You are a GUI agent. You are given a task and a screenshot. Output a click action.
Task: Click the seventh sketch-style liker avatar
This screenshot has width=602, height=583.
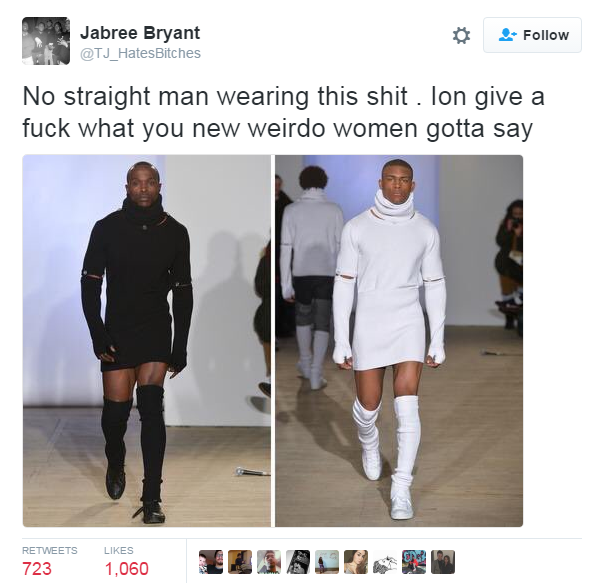(x=385, y=562)
